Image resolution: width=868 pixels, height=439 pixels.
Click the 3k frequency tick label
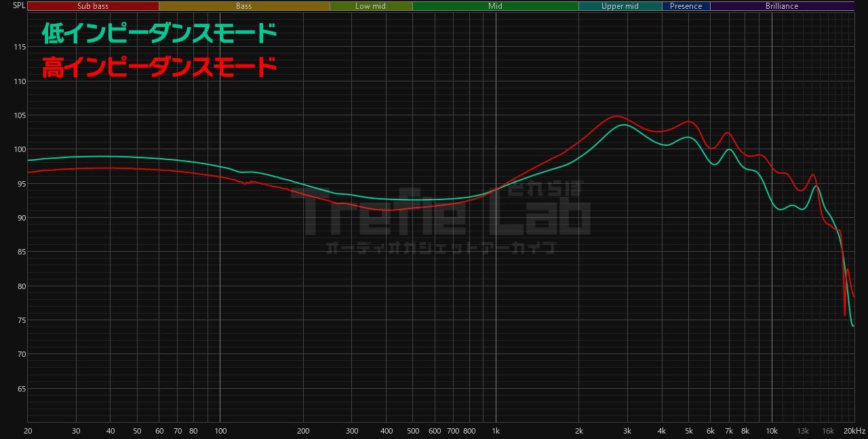627,431
